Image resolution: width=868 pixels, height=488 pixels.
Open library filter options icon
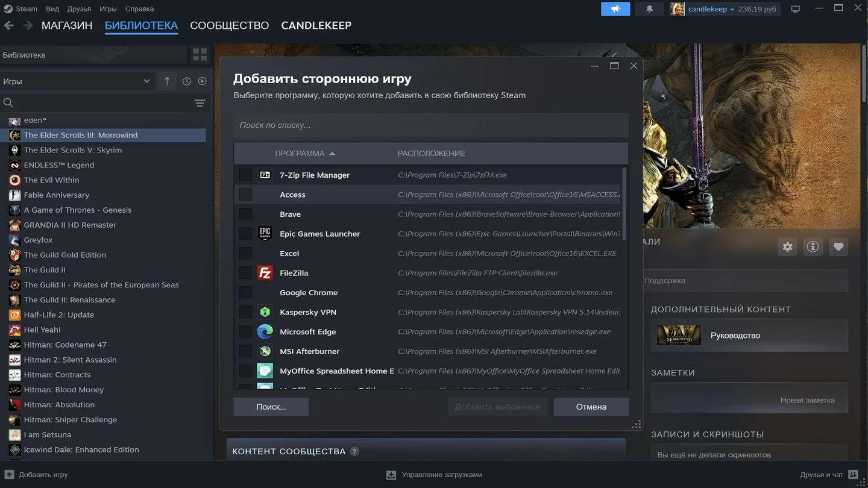[x=200, y=103]
